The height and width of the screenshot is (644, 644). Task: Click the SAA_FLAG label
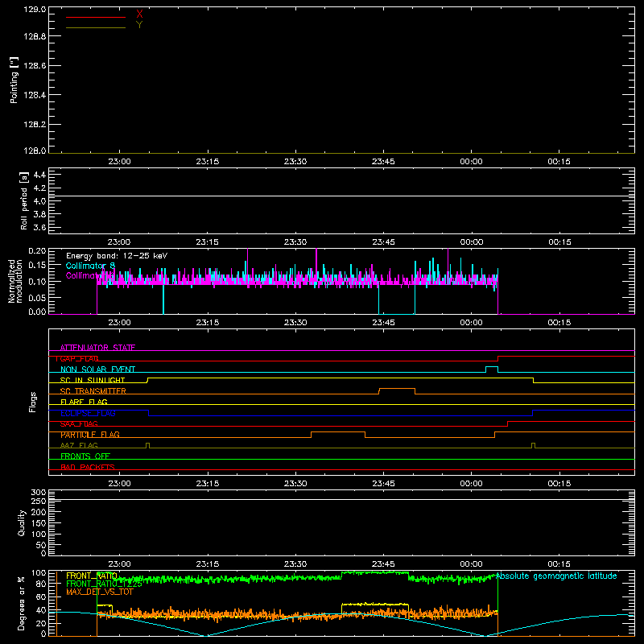(79, 423)
